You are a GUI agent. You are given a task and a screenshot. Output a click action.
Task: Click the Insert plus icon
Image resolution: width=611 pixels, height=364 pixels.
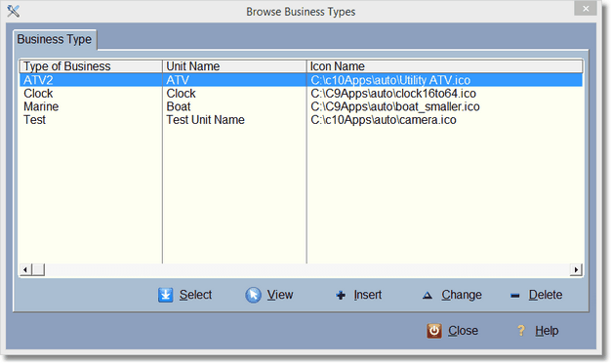(341, 296)
